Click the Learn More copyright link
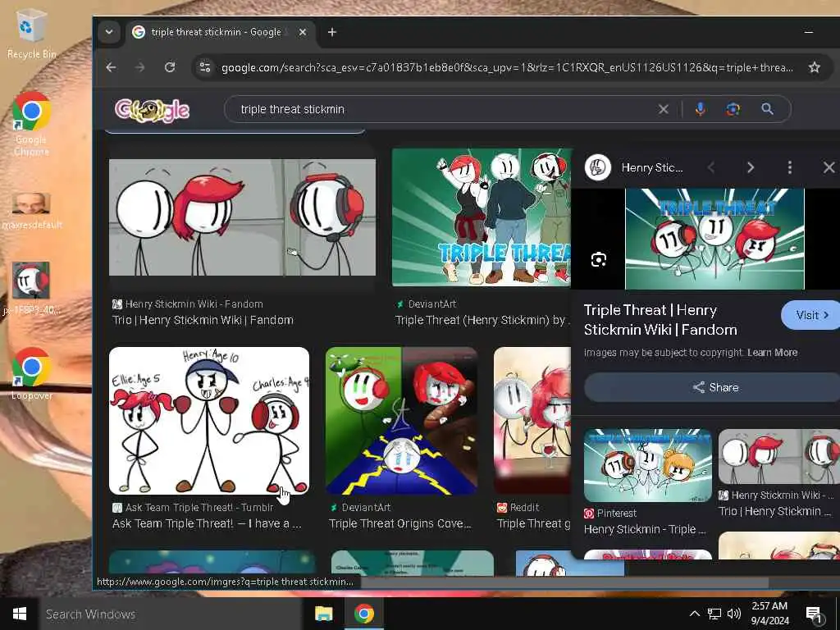Screen dimensions: 840x630 click(x=772, y=353)
